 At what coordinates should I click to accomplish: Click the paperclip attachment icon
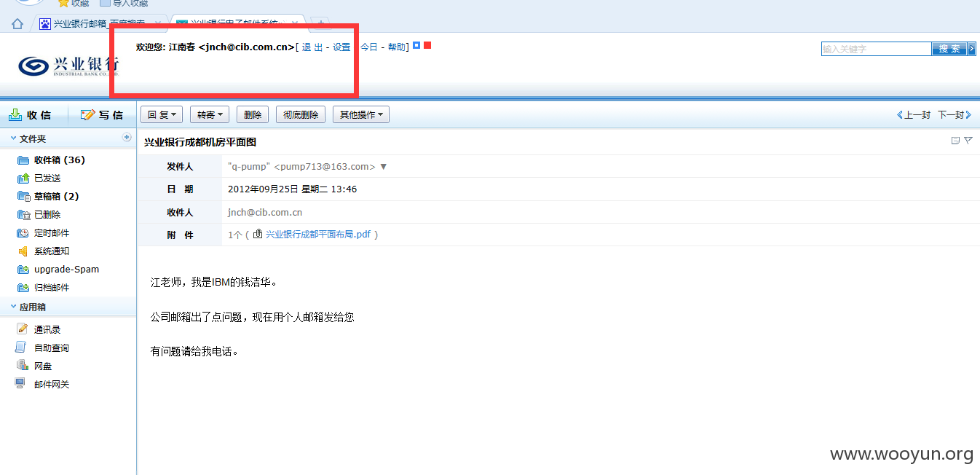coord(258,235)
